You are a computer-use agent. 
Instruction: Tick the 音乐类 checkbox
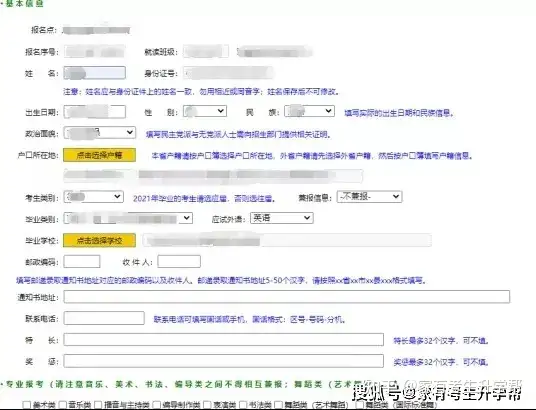click(x=63, y=405)
